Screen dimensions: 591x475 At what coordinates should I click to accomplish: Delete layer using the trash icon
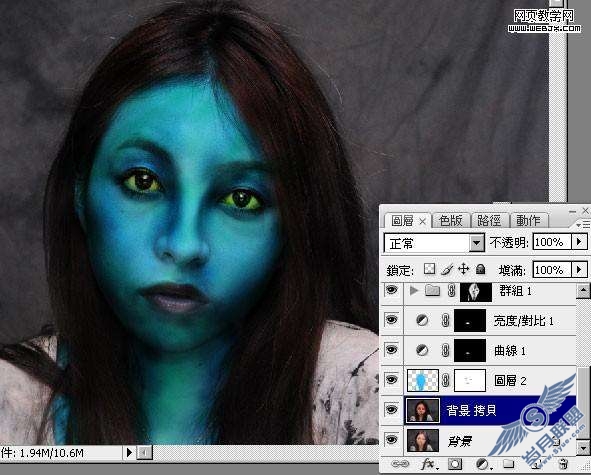pyautogui.click(x=563, y=463)
